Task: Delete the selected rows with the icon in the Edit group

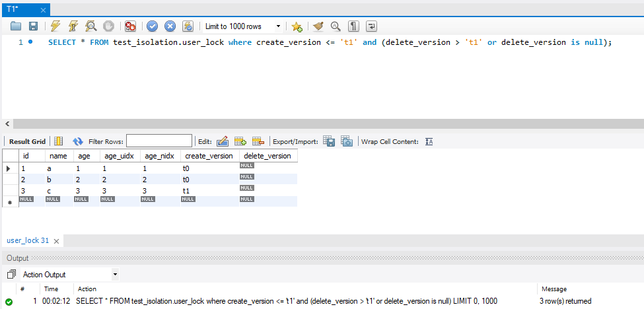Action: pyautogui.click(x=258, y=141)
